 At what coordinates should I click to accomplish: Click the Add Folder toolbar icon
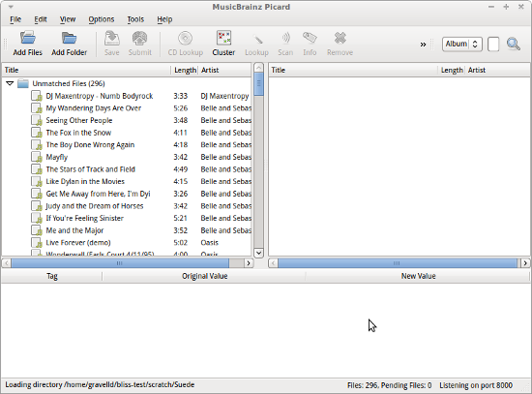tap(70, 38)
